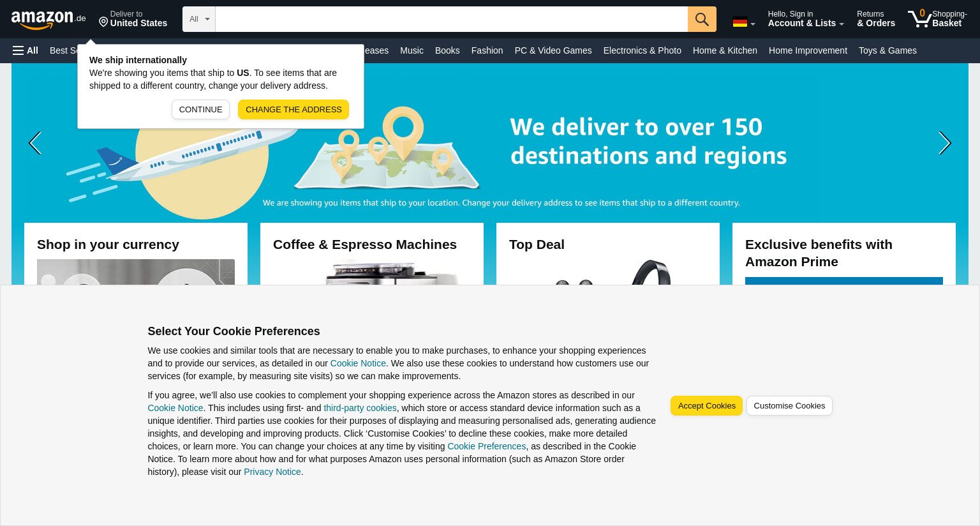The image size is (980, 526).
Task: Open Coffee & Espresso Machines card
Action: point(372,254)
